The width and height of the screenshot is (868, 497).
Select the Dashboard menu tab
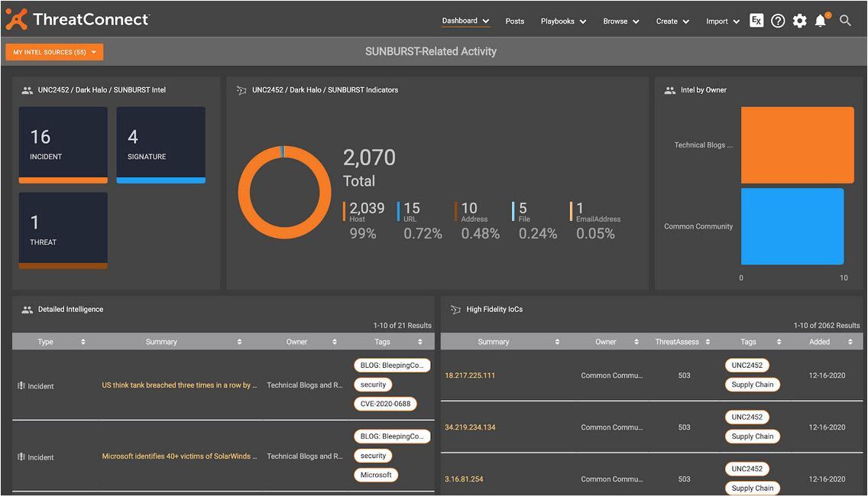465,21
